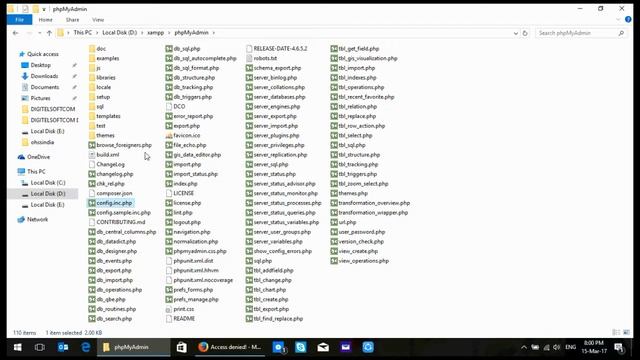The image size is (640, 360).
Task: Open the Home ribbon tab
Action: click(x=45, y=20)
